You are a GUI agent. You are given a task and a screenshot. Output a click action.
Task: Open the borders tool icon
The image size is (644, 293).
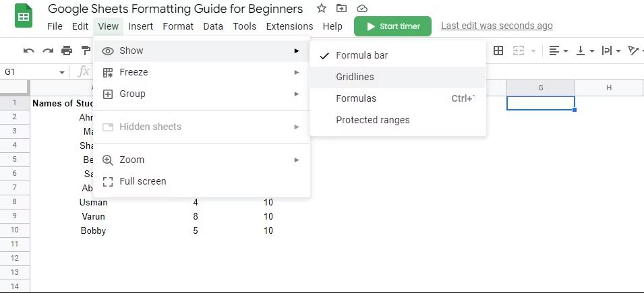498,51
